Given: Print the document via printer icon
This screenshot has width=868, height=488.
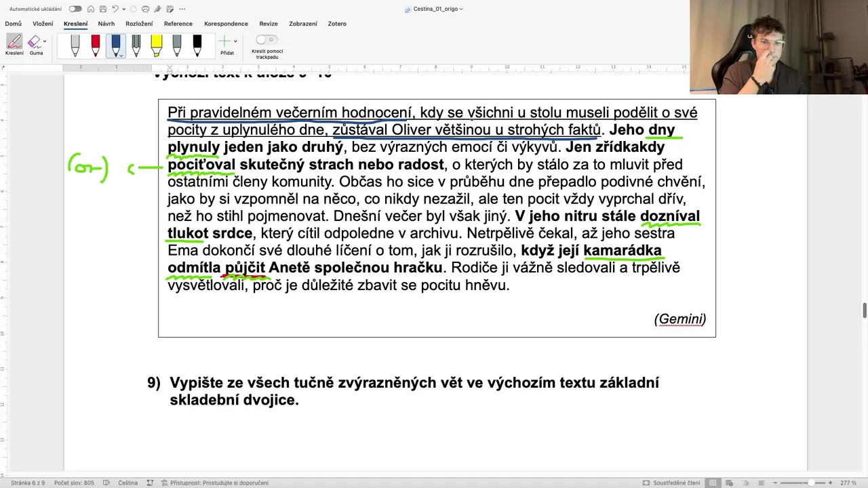Looking at the screenshot, I should coord(145,9).
